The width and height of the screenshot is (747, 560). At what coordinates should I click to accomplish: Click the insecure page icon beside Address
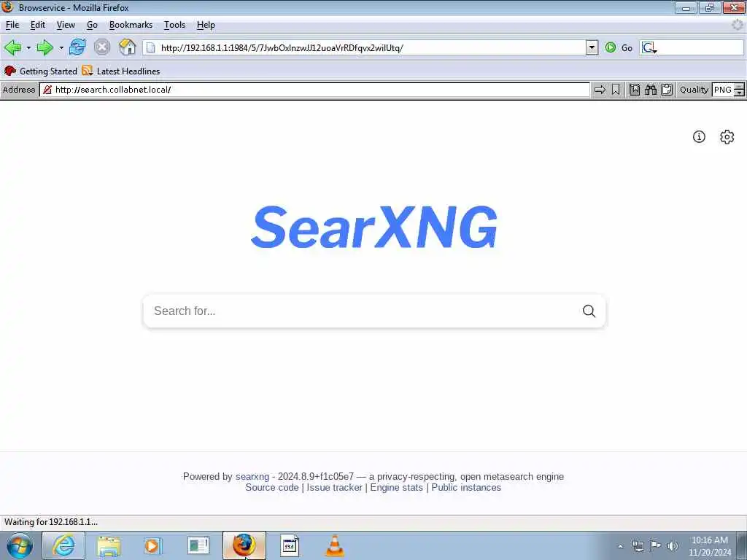pyautogui.click(x=47, y=90)
